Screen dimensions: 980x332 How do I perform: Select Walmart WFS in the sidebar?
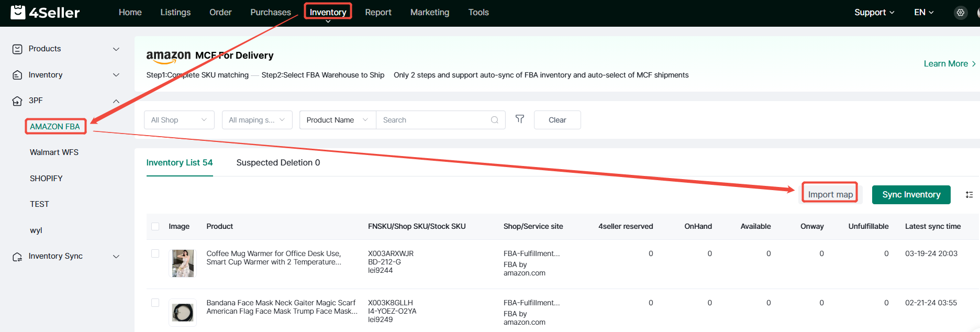click(54, 152)
